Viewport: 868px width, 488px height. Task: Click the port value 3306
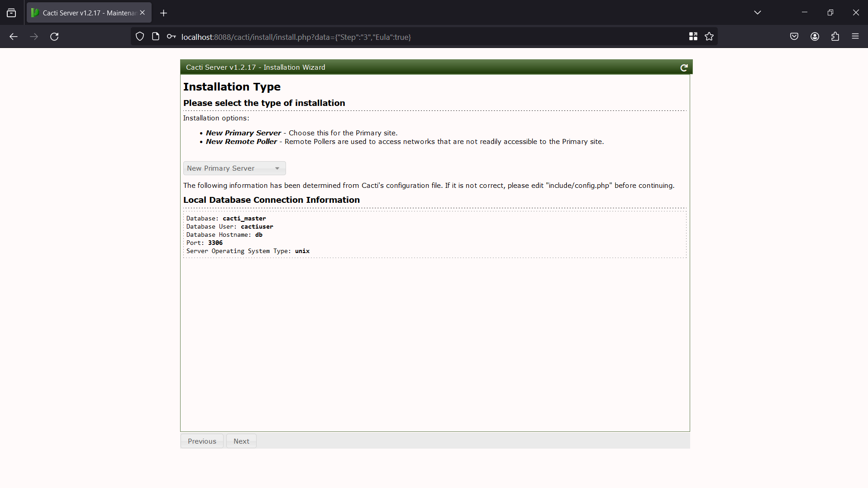(x=215, y=243)
